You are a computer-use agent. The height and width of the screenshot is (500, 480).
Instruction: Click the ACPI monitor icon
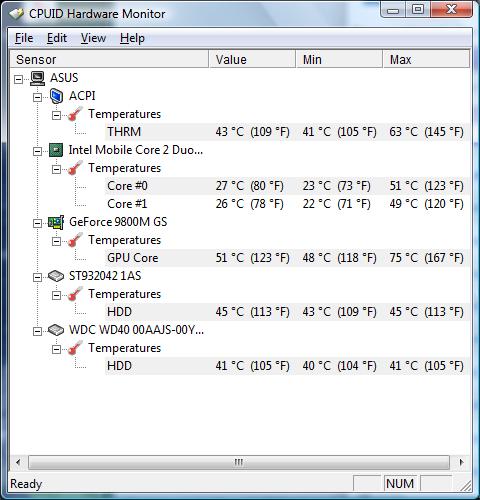(56, 96)
